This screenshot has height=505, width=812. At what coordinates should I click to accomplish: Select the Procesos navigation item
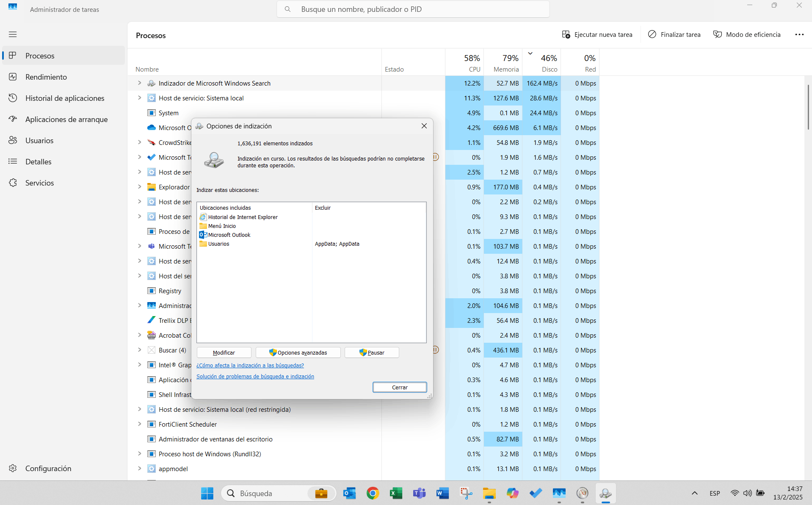point(40,55)
